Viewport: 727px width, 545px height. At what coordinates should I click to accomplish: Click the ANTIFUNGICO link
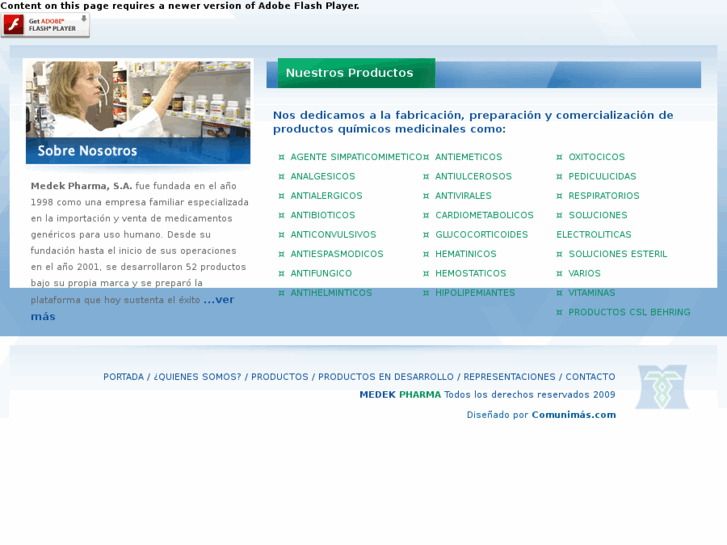[321, 274]
